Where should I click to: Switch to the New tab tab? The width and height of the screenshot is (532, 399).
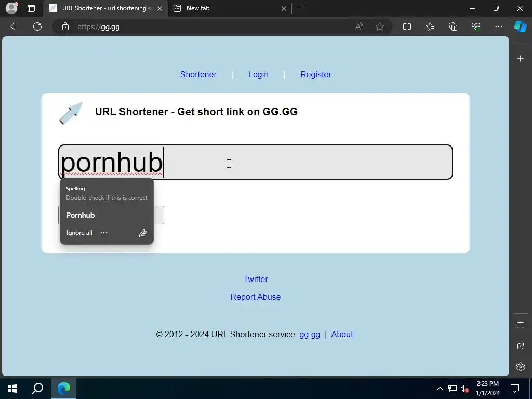point(230,8)
